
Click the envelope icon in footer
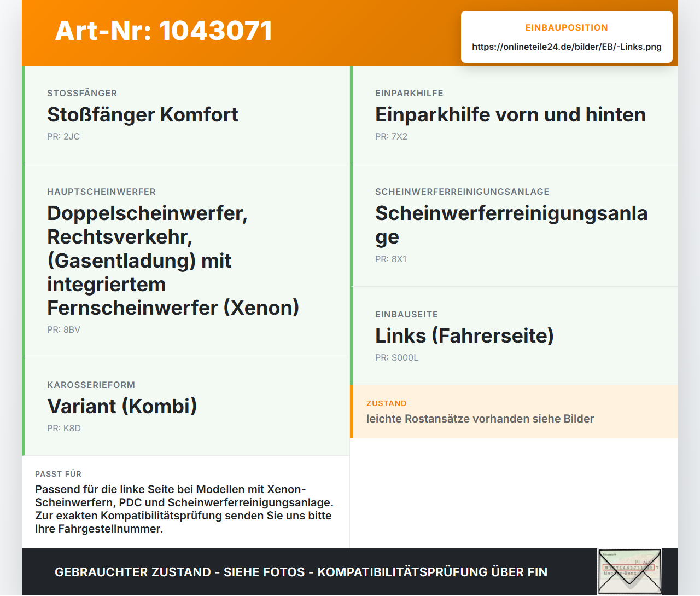(x=629, y=572)
